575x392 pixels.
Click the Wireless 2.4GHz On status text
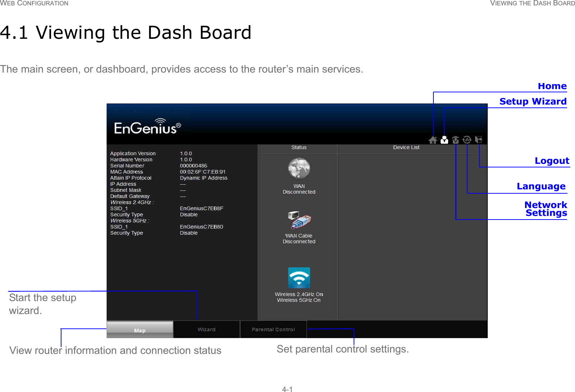point(299,294)
